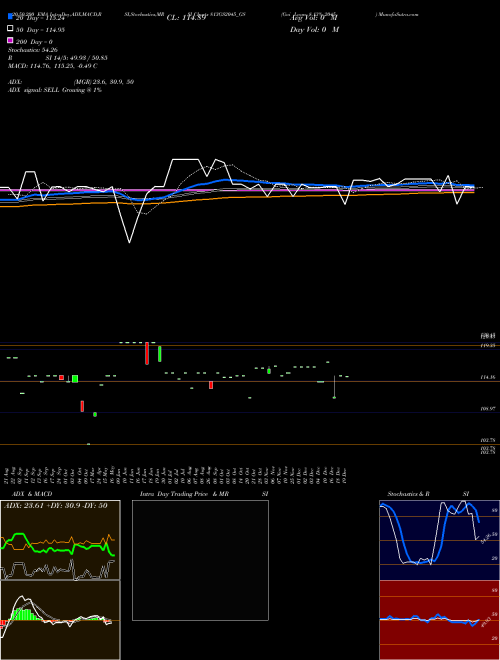Click the white 50 Day legend swatch
500x660 pixels.
[10, 29]
